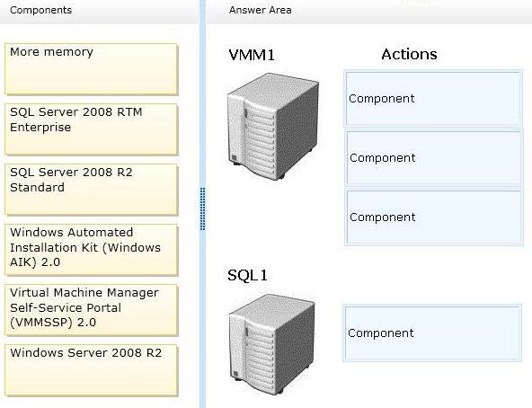Click the Actions column heading
Viewport: 532px width, 408px height.
click(x=409, y=54)
